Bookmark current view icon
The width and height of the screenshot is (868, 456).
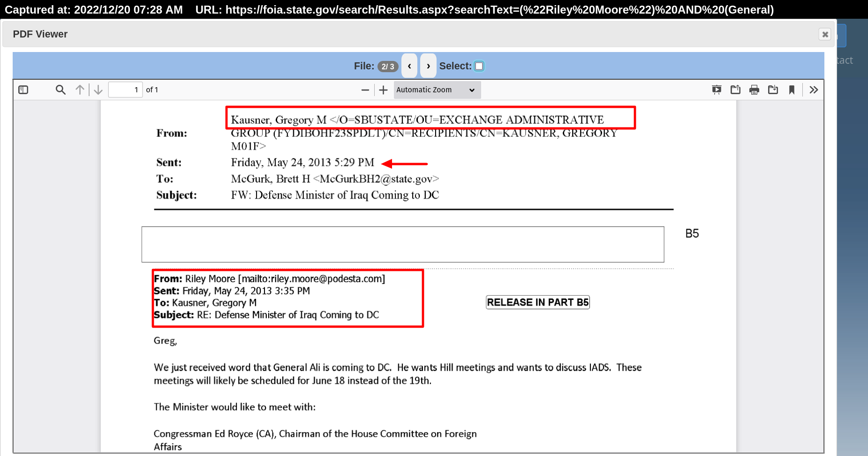click(792, 90)
